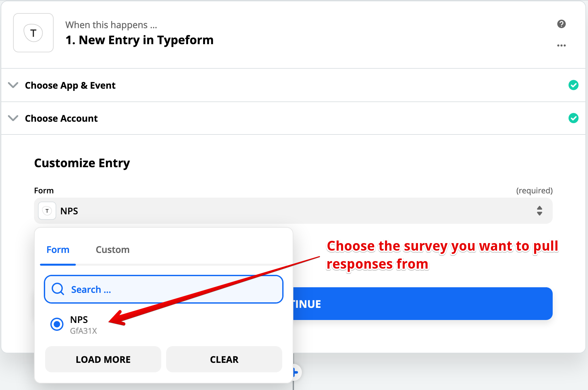
Task: Click the blue CONTINUE button
Action: (x=423, y=304)
